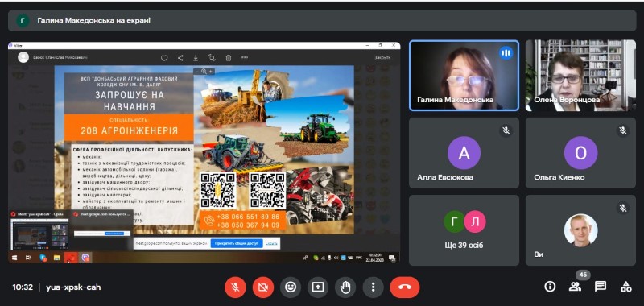Open meeting details info icon

point(550,287)
